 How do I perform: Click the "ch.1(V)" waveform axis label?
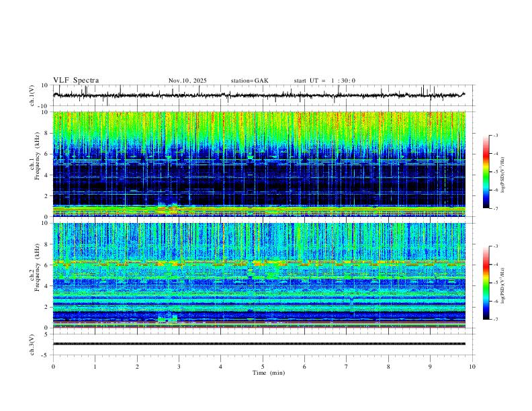32,95
